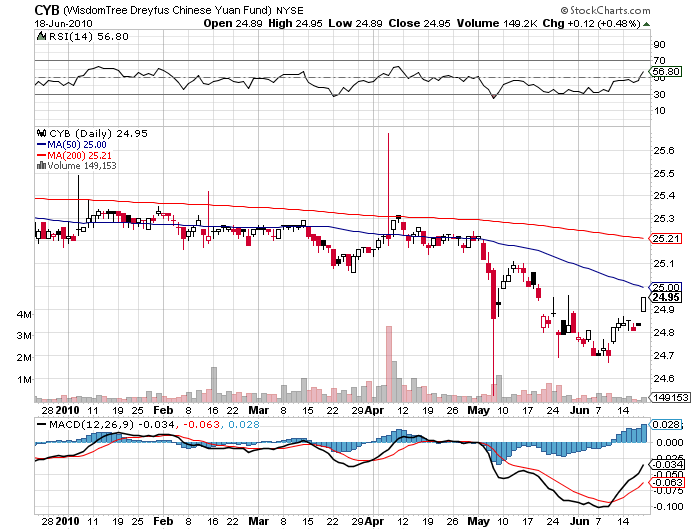Click the MA(50) 25.00 legend text
The height and width of the screenshot is (530, 700).
pyautogui.click(x=77, y=145)
